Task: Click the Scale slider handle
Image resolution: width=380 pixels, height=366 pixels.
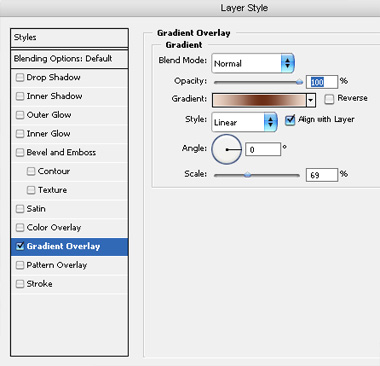Action: pos(247,175)
